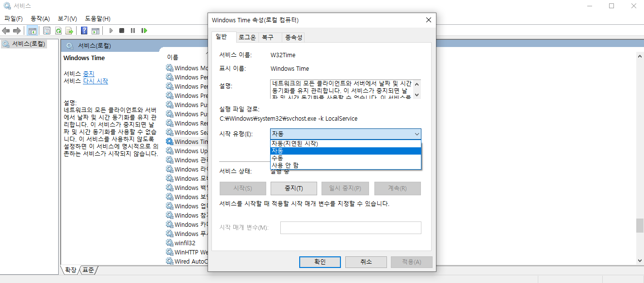Select the Windows Pre service row
644x283 pixels.
point(187,95)
